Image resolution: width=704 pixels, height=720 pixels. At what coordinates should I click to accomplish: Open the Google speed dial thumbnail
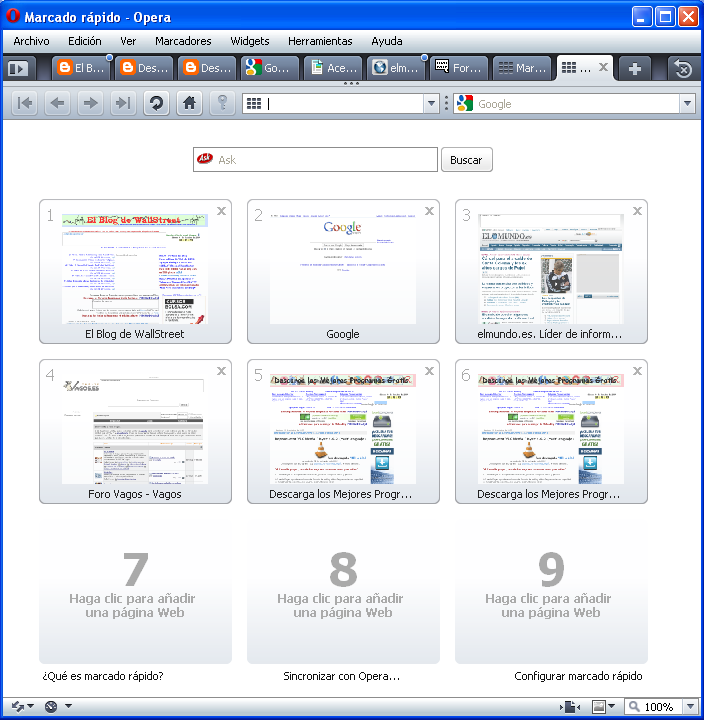[343, 271]
